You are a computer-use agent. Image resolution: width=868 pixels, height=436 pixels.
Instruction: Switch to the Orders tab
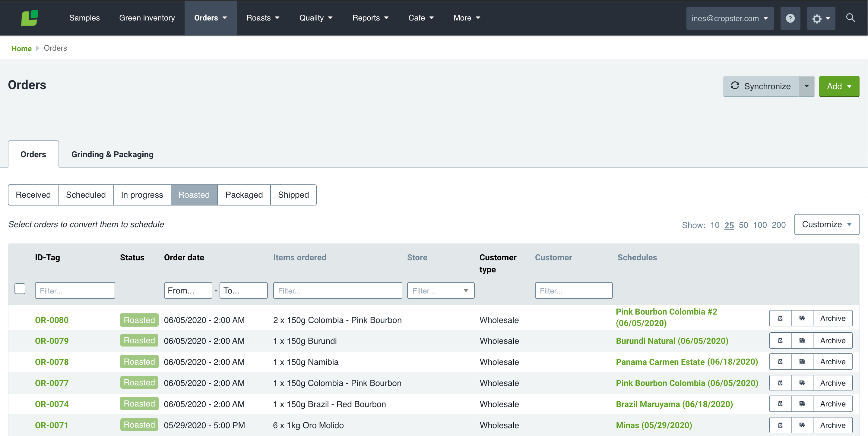point(33,154)
